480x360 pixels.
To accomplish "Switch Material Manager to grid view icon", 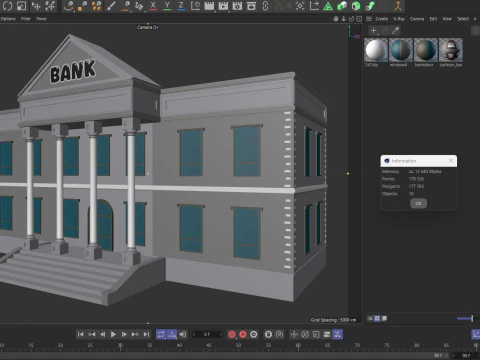I will 377,318.
